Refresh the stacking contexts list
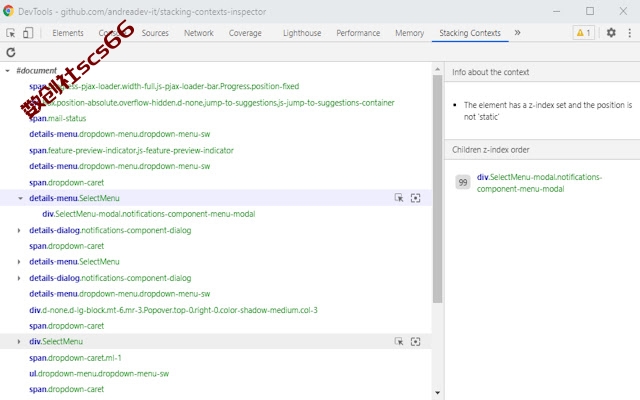Screen dimensions: 640x400 [x=11, y=52]
